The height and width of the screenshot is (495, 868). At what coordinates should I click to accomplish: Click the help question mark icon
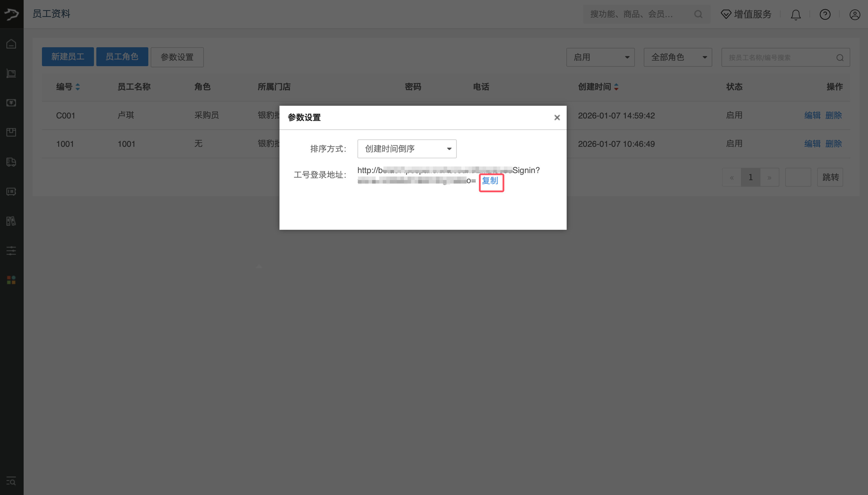point(825,14)
